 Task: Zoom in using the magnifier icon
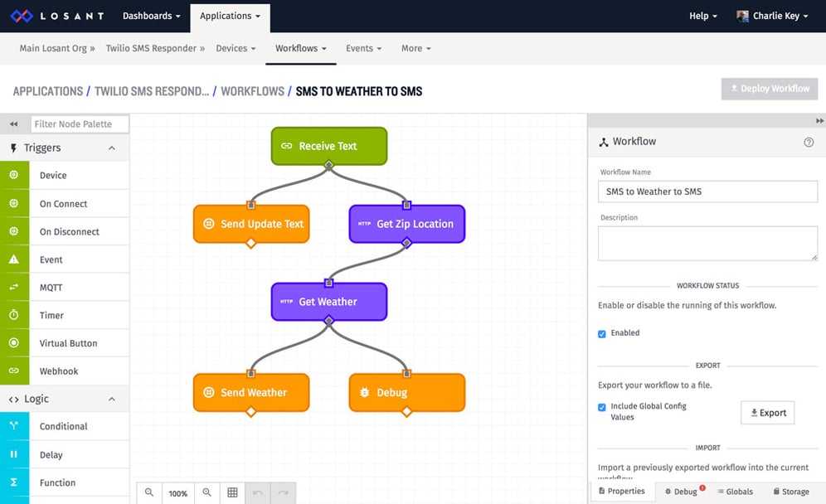point(206,492)
